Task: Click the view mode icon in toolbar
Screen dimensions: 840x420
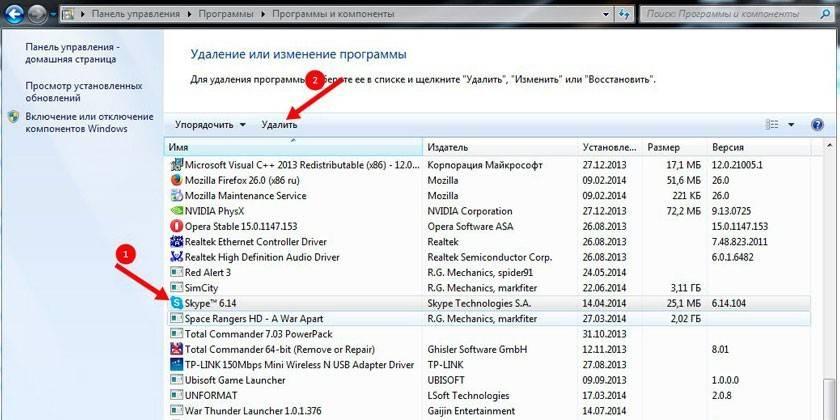Action: click(x=772, y=125)
